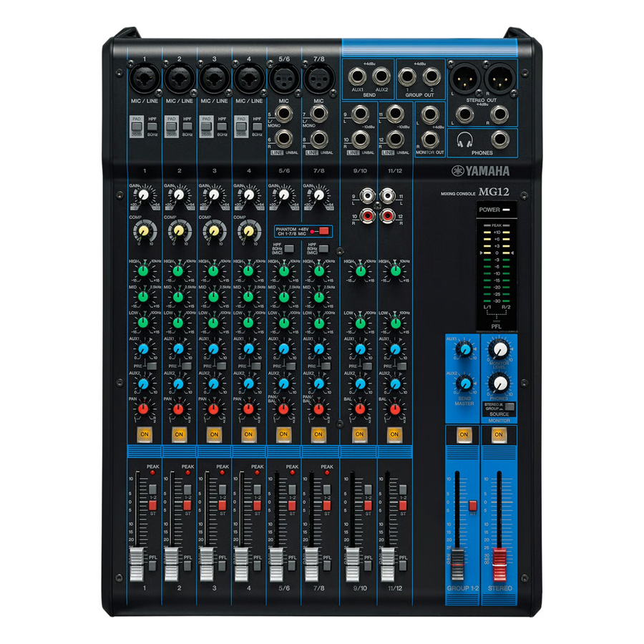Click the white PHONES level knob
644x644 pixels.
(500, 384)
